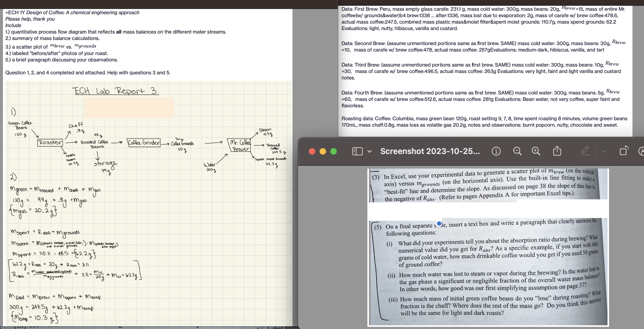Select the Markup pencil tool
Image resolution: width=644 pixels, height=329 pixels.
(585, 151)
